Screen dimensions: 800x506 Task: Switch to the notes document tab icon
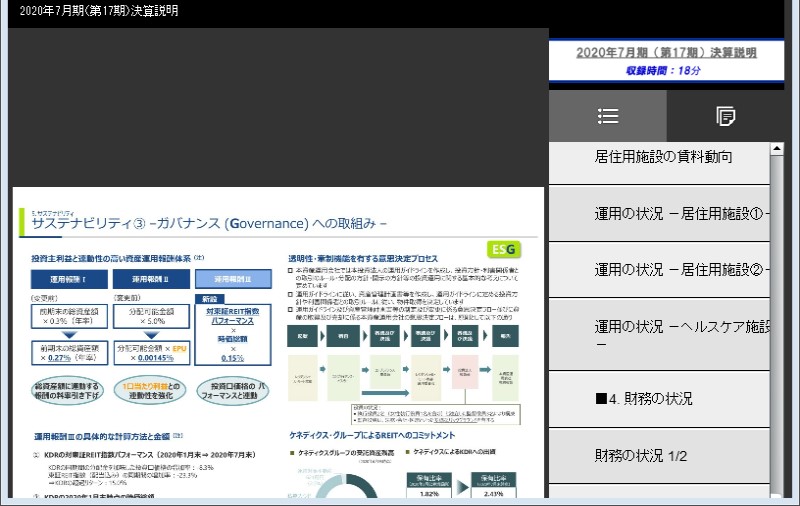(725, 116)
